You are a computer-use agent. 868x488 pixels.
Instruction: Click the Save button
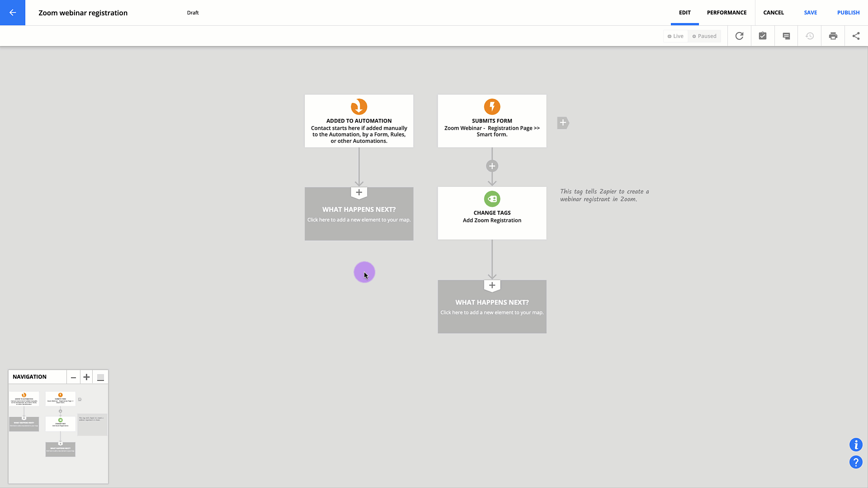(x=810, y=13)
